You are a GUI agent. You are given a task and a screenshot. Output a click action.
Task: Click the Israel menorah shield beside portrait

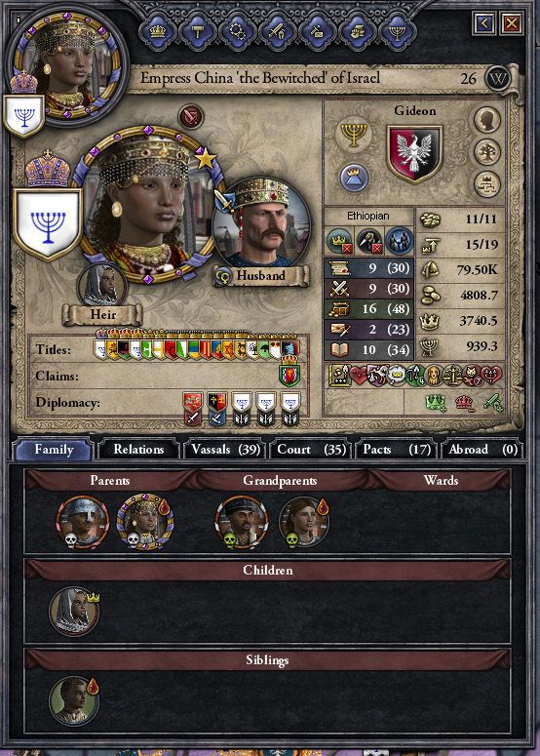pyautogui.click(x=47, y=222)
